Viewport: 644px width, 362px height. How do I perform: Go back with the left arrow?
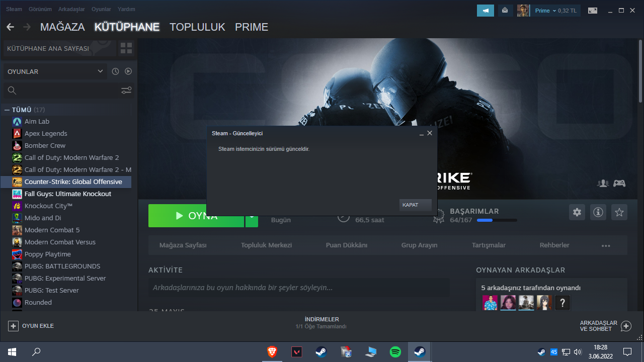click(x=11, y=27)
